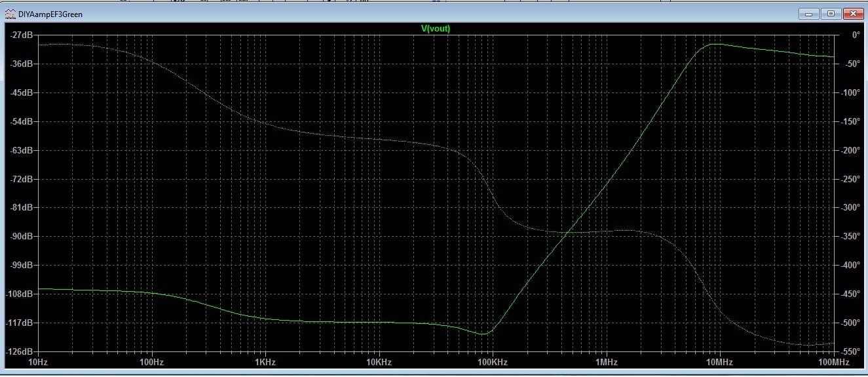Click the 100MHz frequency axis label
Image resolution: width=868 pixels, height=377 pixels.
[833, 362]
